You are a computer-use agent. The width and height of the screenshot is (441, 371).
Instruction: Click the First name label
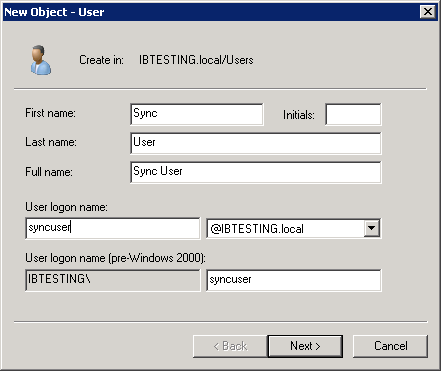pyautogui.click(x=50, y=113)
